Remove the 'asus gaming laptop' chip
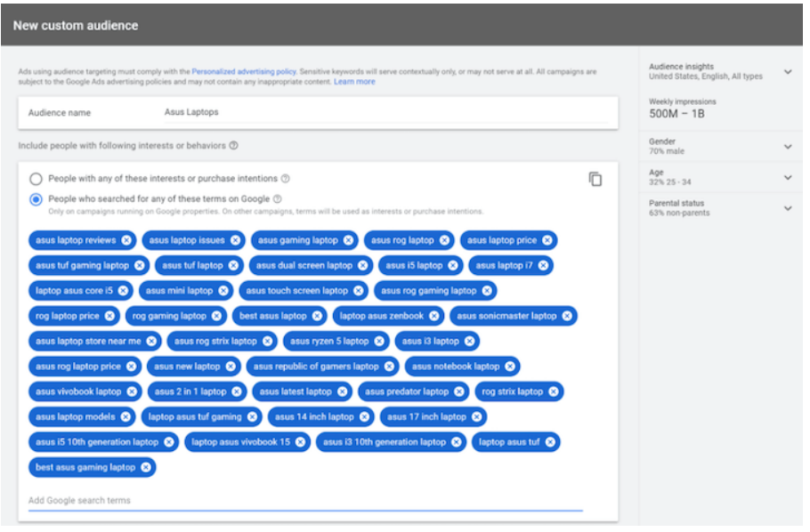 coord(349,241)
